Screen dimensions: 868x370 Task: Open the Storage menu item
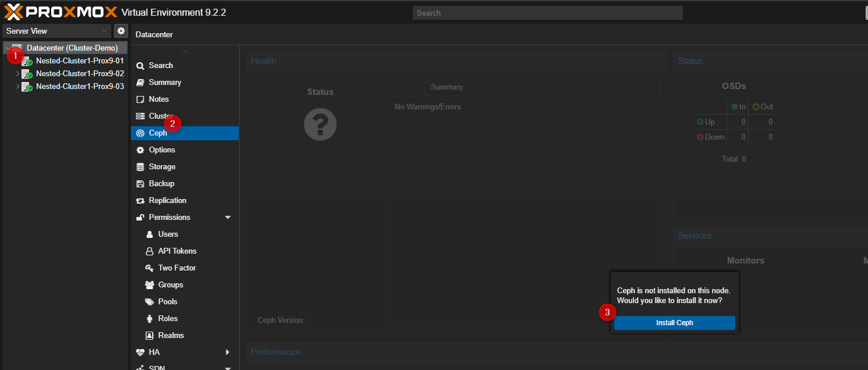tap(185, 167)
